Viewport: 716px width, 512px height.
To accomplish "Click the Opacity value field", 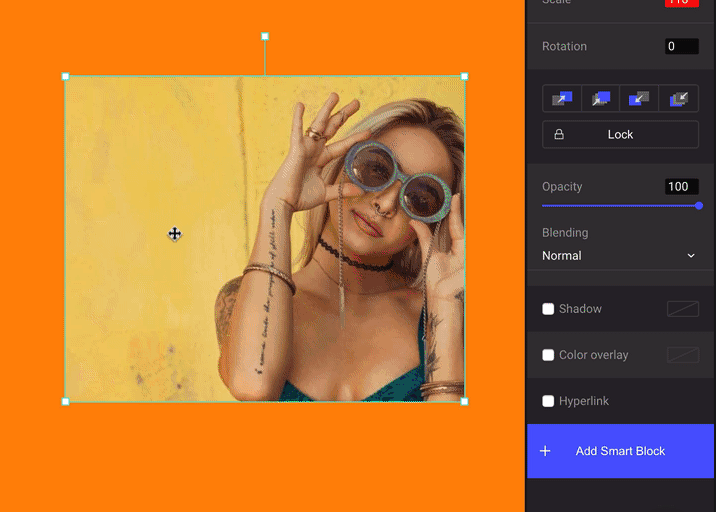I will [x=682, y=187].
